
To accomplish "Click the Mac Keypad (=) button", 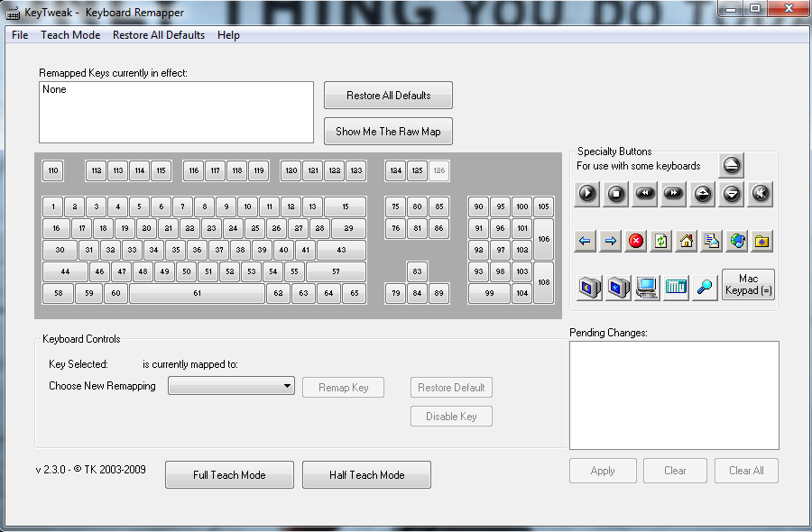I will (x=748, y=285).
